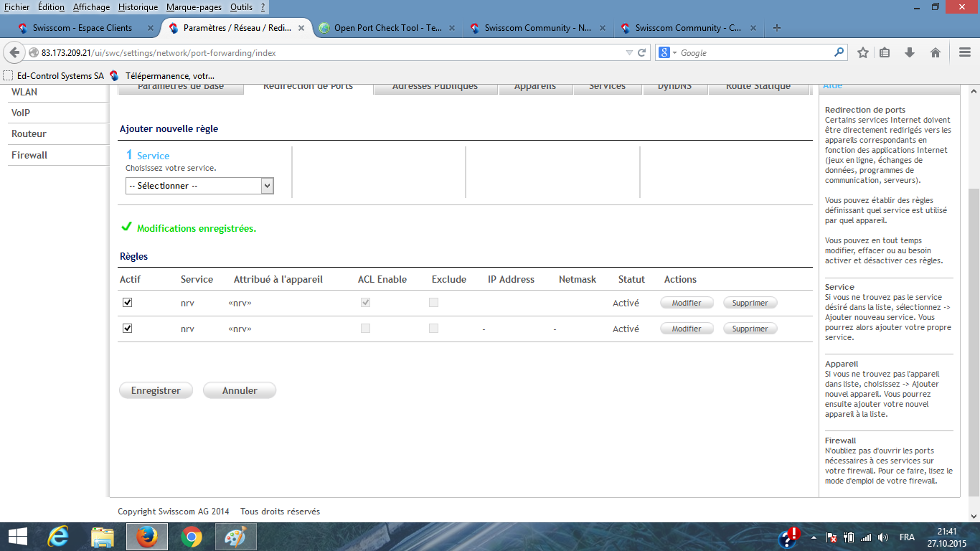The height and width of the screenshot is (551, 980).
Task: Click the Firewall item in the sidebar
Action: [x=29, y=155]
